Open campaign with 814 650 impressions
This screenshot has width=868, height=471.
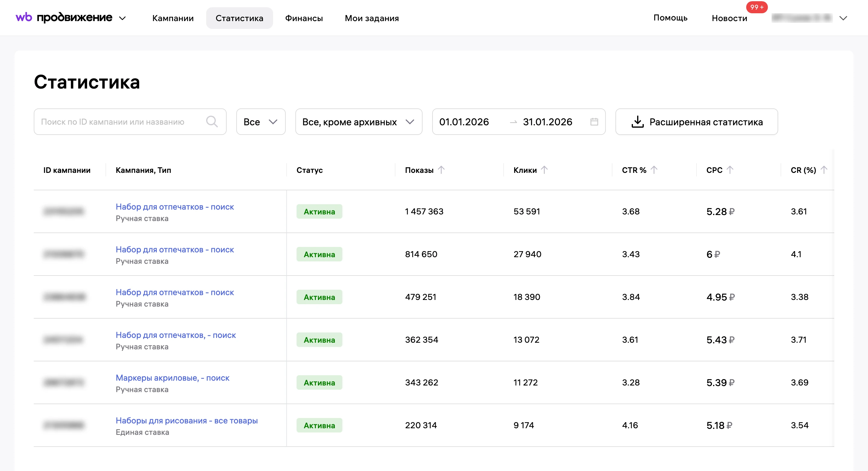pyautogui.click(x=175, y=249)
